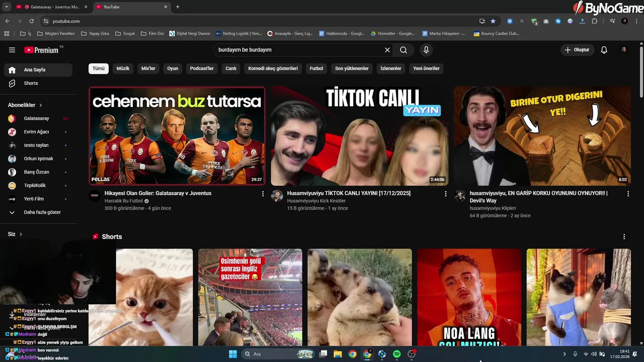Open Shorts in the sidebar

[x=38, y=83]
